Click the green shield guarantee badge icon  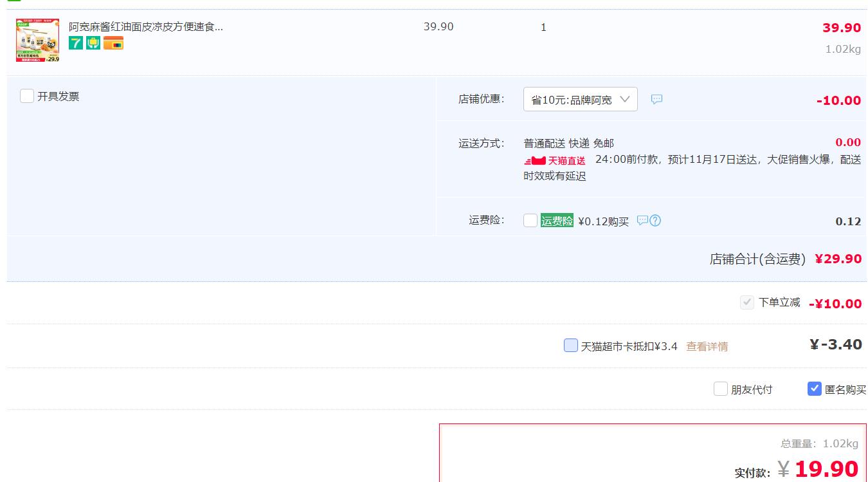[x=93, y=43]
